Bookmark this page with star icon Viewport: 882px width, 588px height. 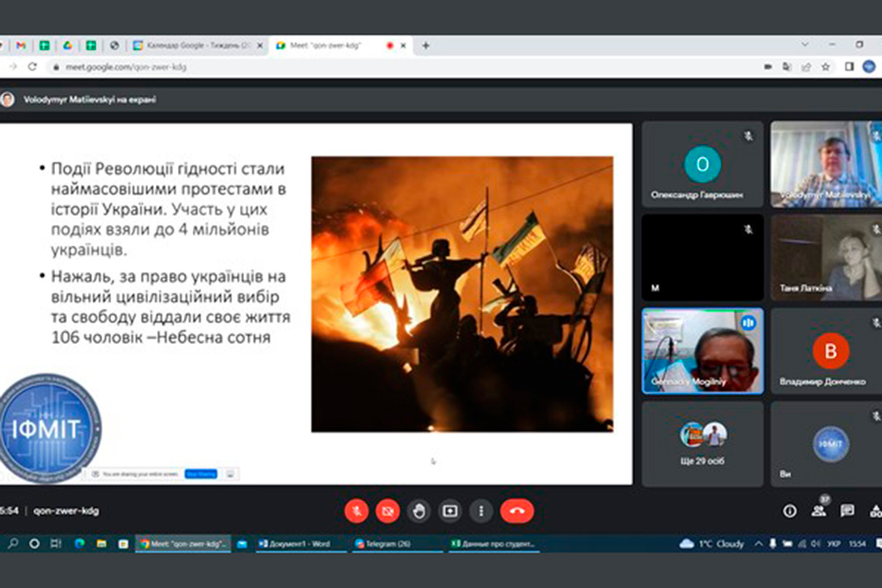pos(826,68)
